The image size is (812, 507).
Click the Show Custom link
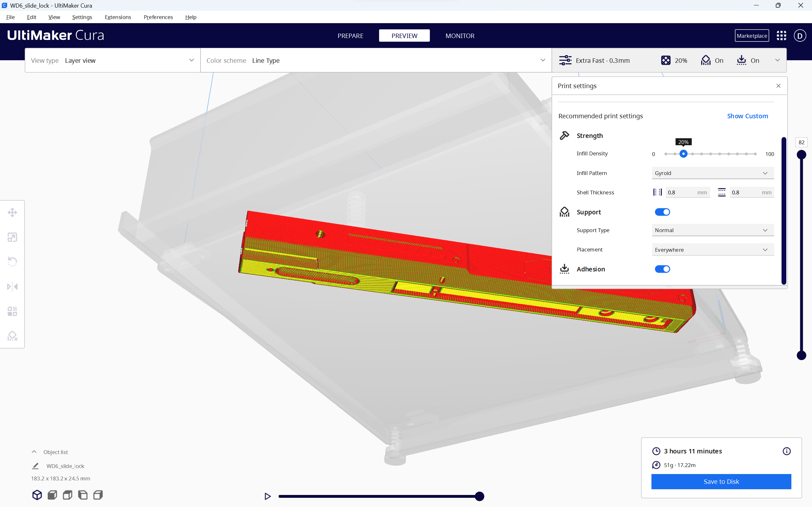[747, 116]
